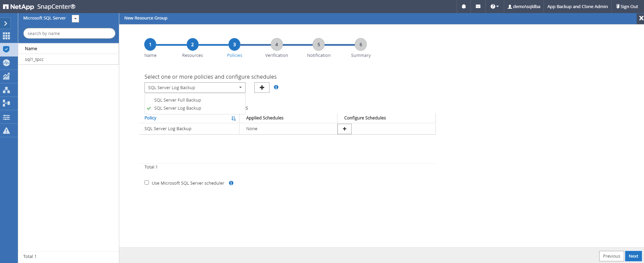
Task: Sort by the Policy column header
Action: coord(150,118)
